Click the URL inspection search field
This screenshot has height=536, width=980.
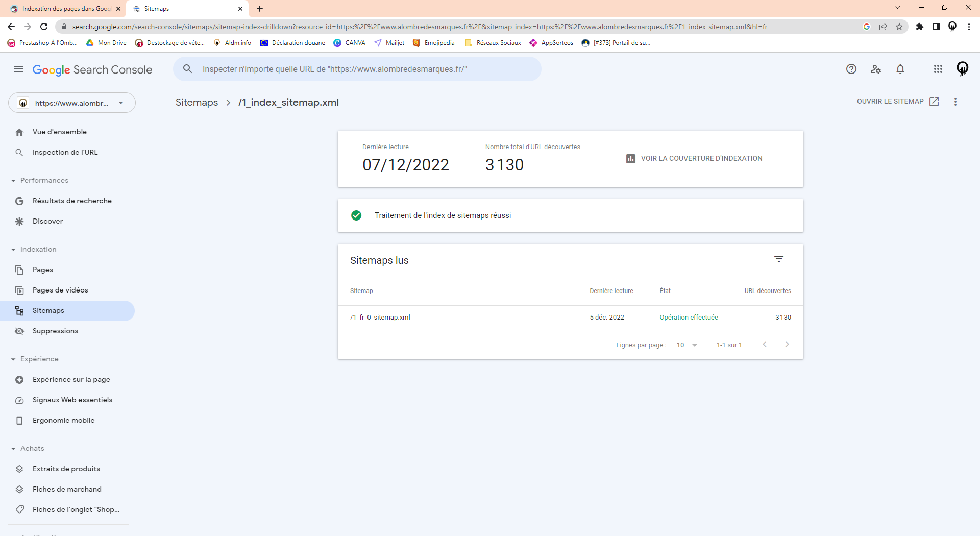[357, 69]
